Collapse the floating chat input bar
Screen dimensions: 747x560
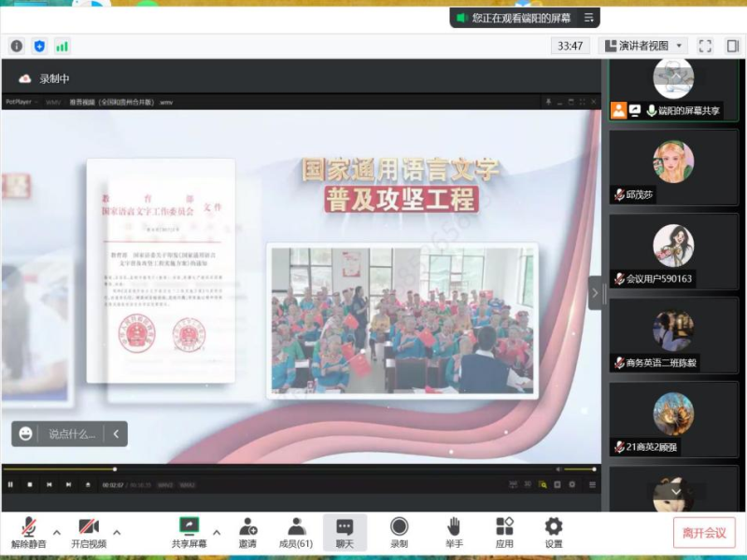(x=116, y=434)
